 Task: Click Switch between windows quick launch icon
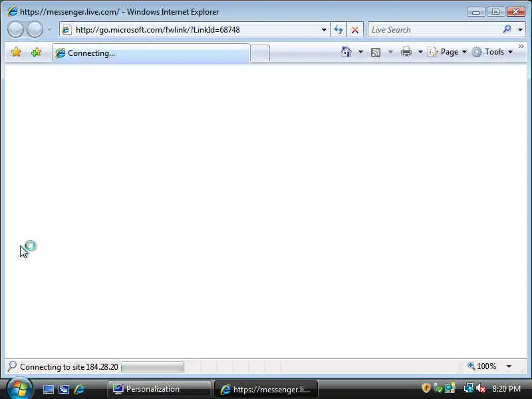coord(64,389)
